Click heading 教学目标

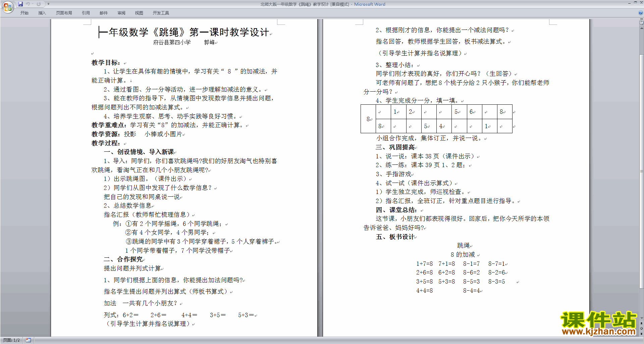tap(106, 63)
